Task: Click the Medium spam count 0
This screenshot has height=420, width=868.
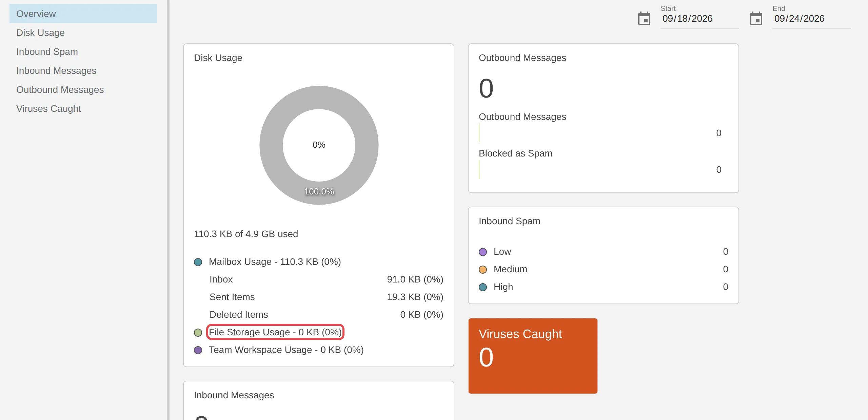Action: [x=725, y=269]
